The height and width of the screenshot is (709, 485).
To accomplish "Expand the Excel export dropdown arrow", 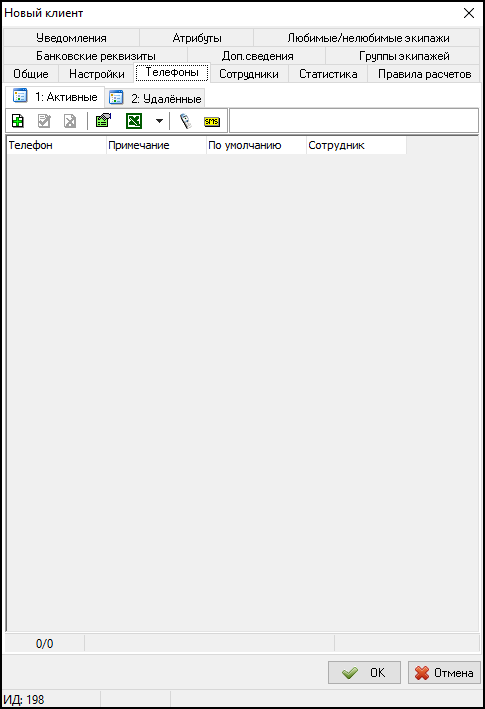I will pyautogui.click(x=159, y=121).
